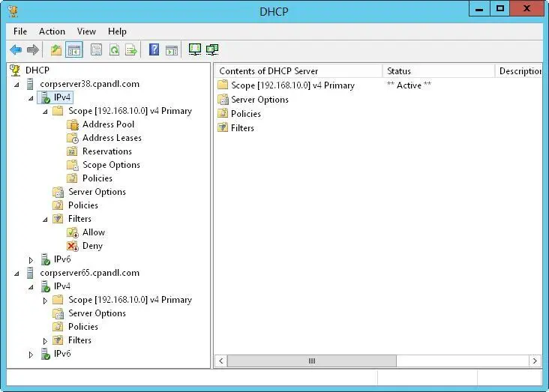Screen dimensions: 549x392
Task: Select the DHCP root node in tree
Action: click(x=37, y=70)
